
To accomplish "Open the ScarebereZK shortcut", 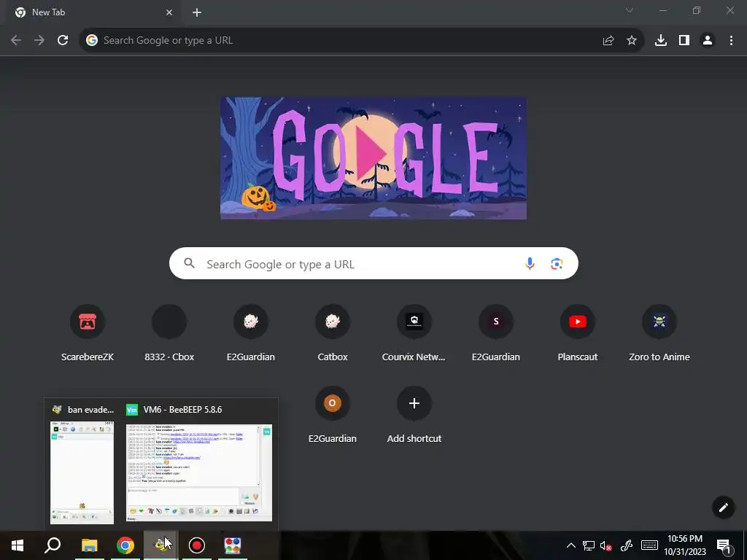I will pos(88,334).
